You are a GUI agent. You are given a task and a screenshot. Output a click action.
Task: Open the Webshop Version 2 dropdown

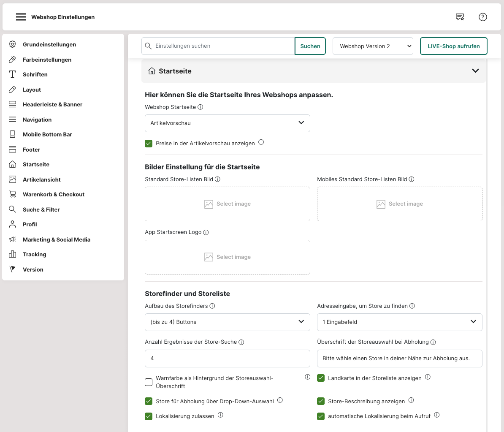tap(373, 46)
